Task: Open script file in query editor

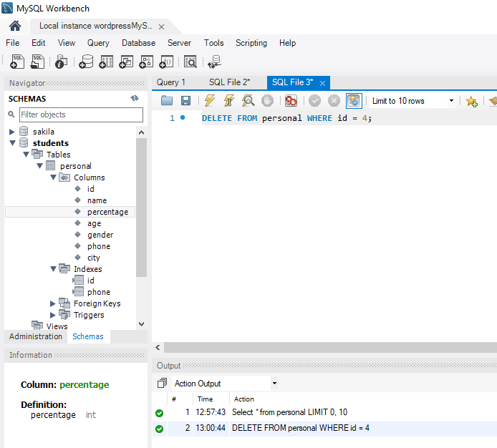Action: click(x=167, y=101)
